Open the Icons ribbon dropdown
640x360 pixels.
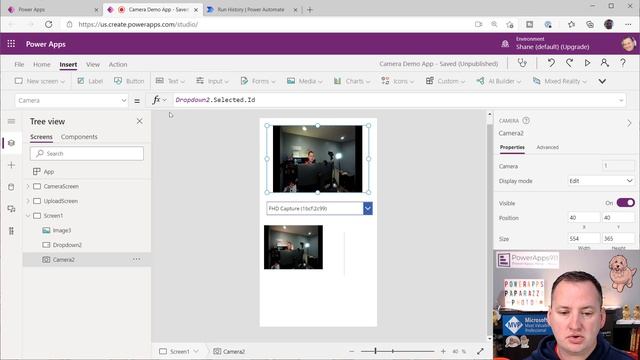(x=397, y=81)
